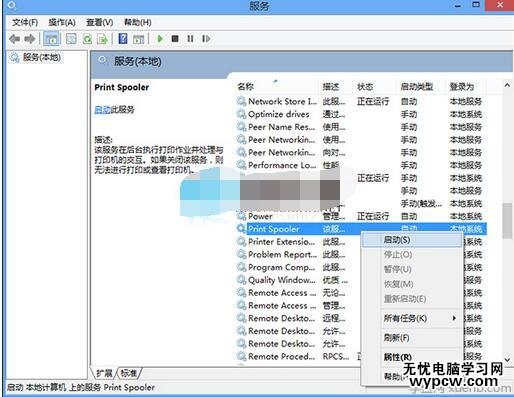Choose 暂停(U) in the context menu
514x397 pixels.
398,269
